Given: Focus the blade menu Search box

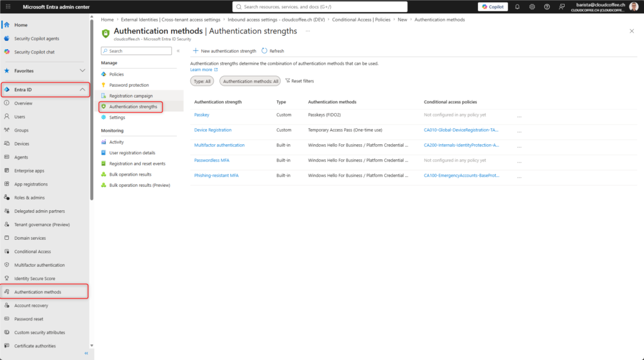Looking at the screenshot, I should [136, 51].
